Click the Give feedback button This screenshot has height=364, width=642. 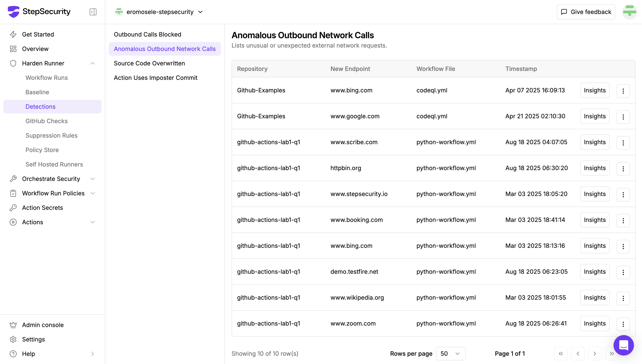tap(586, 12)
